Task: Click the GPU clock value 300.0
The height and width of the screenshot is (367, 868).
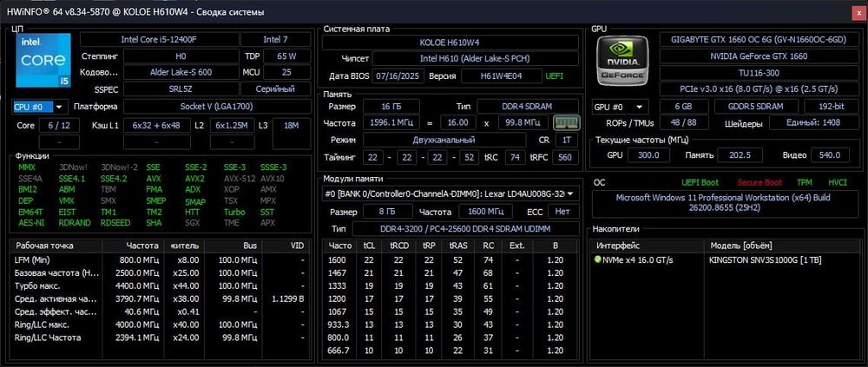Action: pyautogui.click(x=648, y=155)
